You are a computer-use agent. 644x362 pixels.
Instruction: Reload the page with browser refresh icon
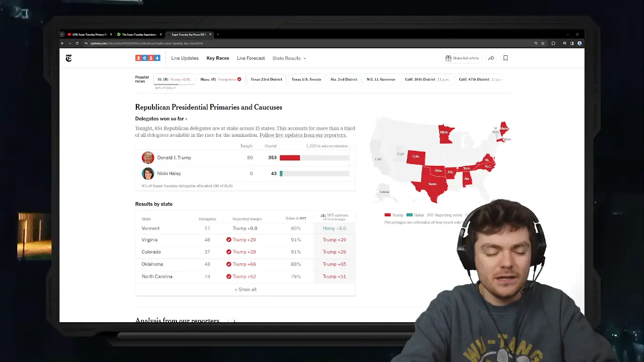pyautogui.click(x=77, y=43)
